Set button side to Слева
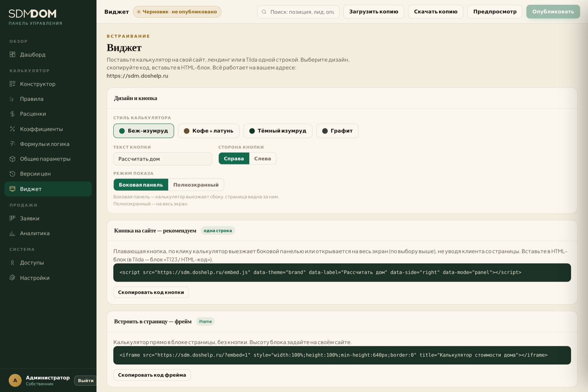The image size is (588, 392). tap(263, 158)
